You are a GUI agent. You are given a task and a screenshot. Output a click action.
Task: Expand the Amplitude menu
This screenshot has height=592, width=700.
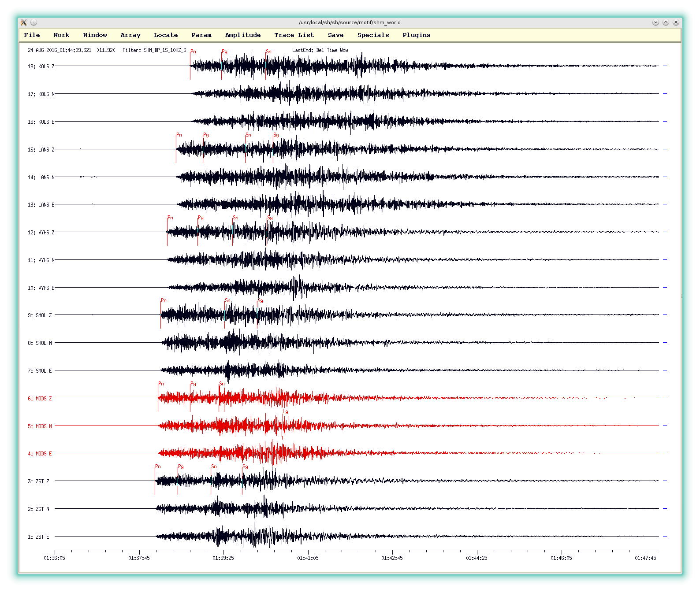pos(243,35)
